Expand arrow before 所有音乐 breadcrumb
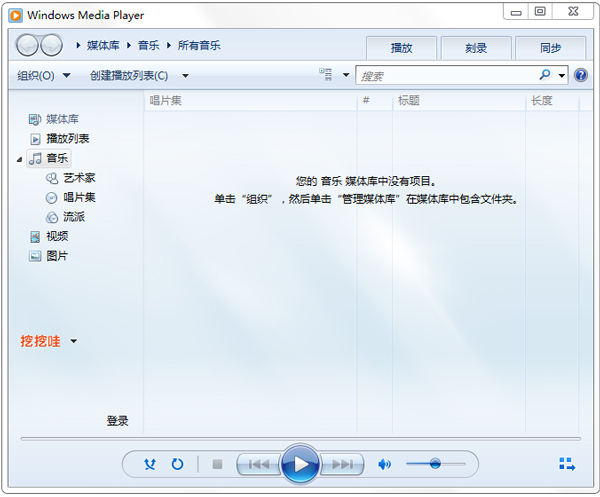The height and width of the screenshot is (497, 600). 169,46
